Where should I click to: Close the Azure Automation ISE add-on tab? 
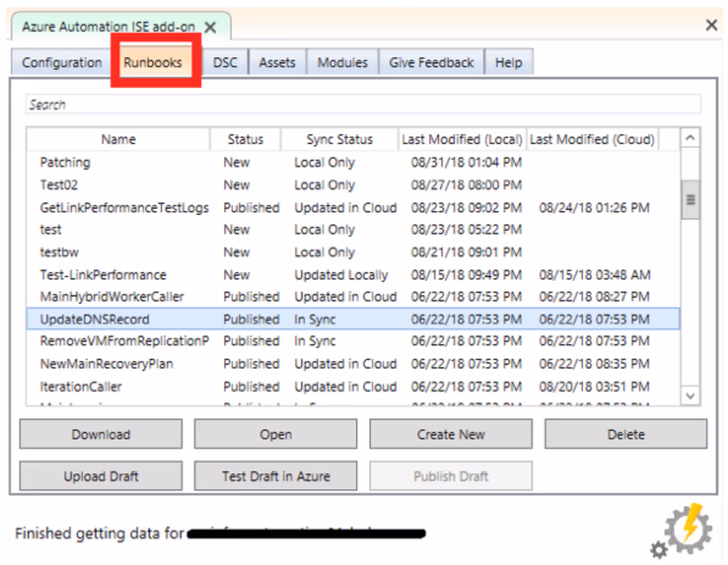click(210, 27)
